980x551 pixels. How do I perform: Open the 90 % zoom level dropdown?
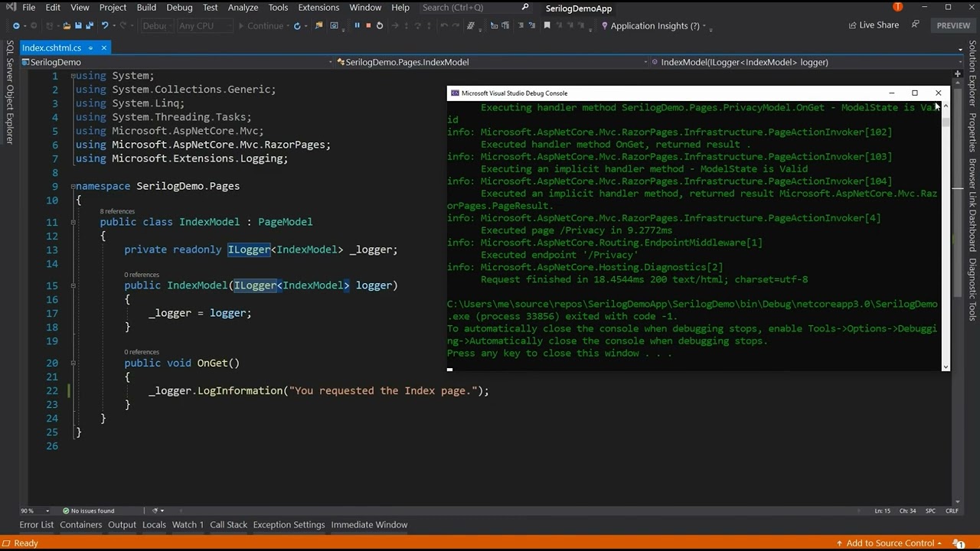(35, 511)
